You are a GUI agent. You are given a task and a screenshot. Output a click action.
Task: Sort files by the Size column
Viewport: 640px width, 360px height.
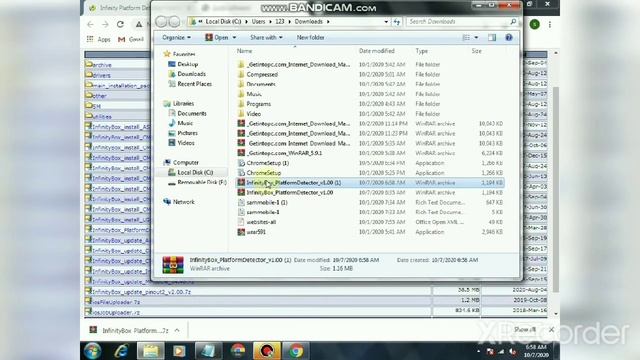pos(476,51)
